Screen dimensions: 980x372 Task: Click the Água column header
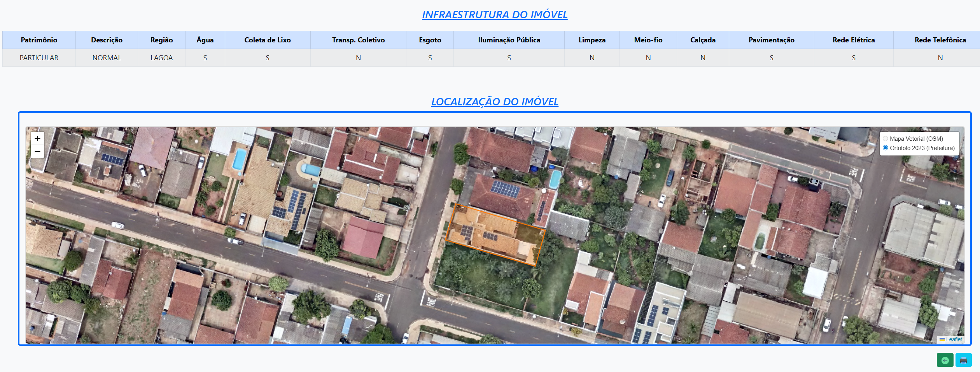(205, 40)
